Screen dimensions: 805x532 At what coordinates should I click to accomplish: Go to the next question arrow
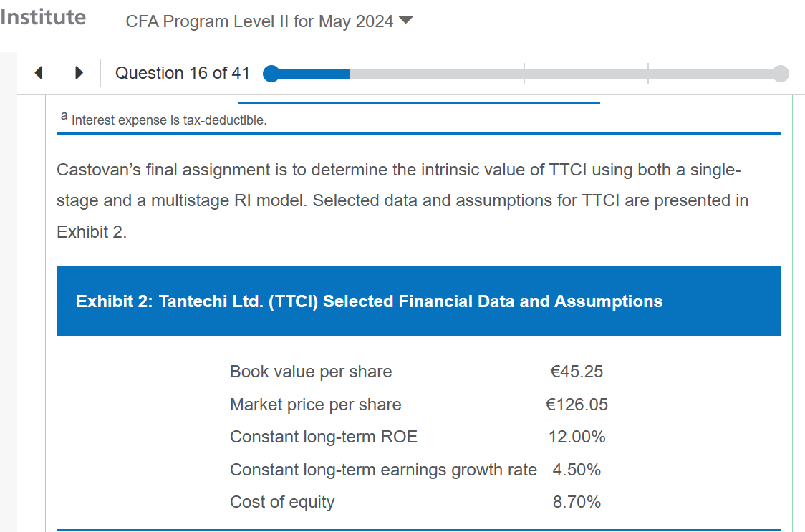[79, 73]
